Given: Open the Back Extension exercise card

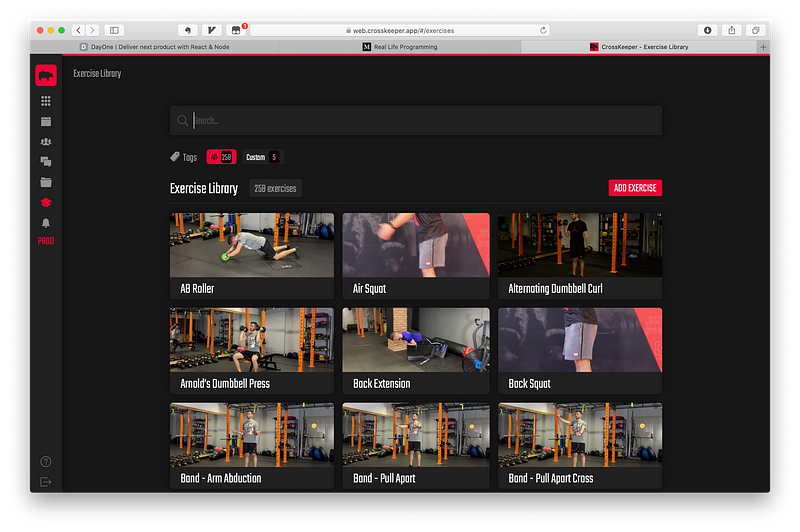Looking at the screenshot, I should tap(416, 350).
